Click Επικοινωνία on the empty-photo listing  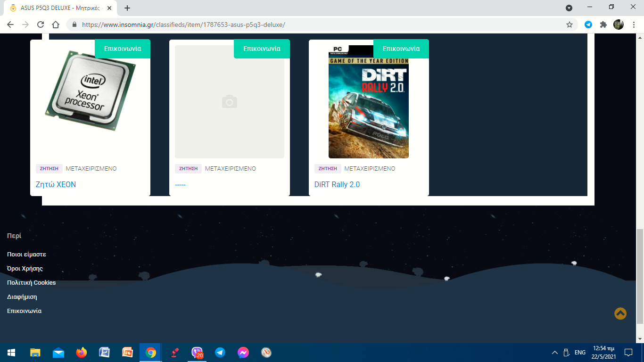(x=262, y=49)
